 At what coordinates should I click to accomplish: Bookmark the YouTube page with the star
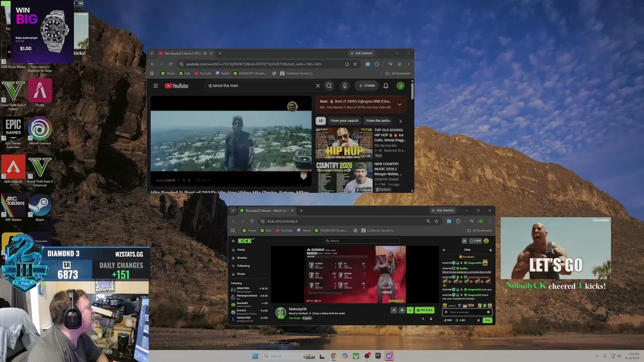[355, 64]
